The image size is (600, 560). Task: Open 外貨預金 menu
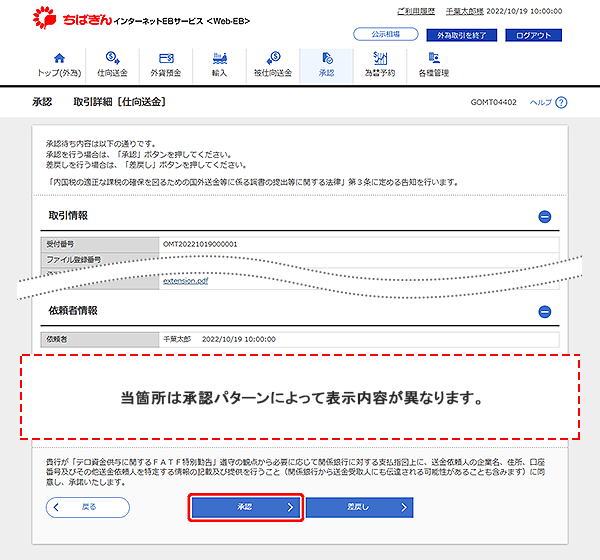pos(166,65)
